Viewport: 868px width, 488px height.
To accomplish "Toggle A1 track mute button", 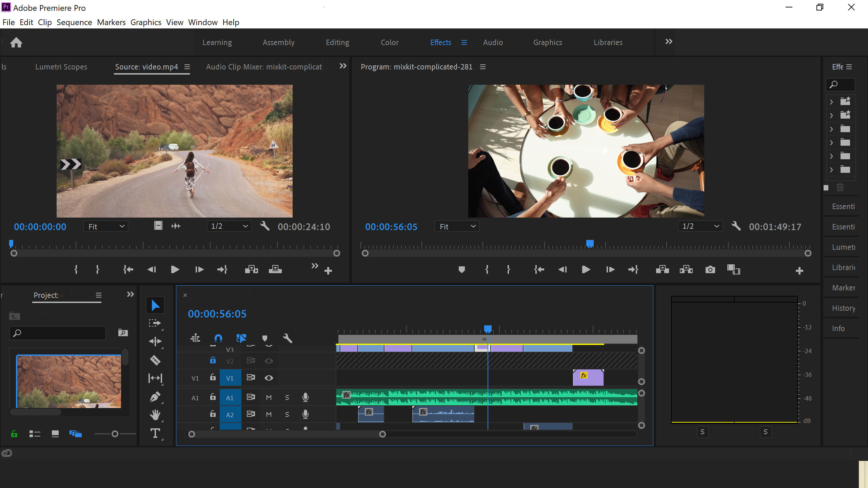I will pyautogui.click(x=268, y=397).
